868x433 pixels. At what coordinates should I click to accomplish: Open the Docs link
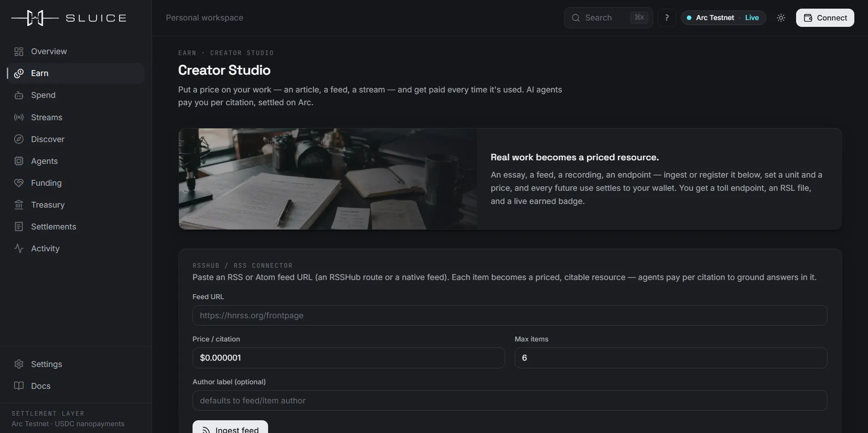point(76,386)
